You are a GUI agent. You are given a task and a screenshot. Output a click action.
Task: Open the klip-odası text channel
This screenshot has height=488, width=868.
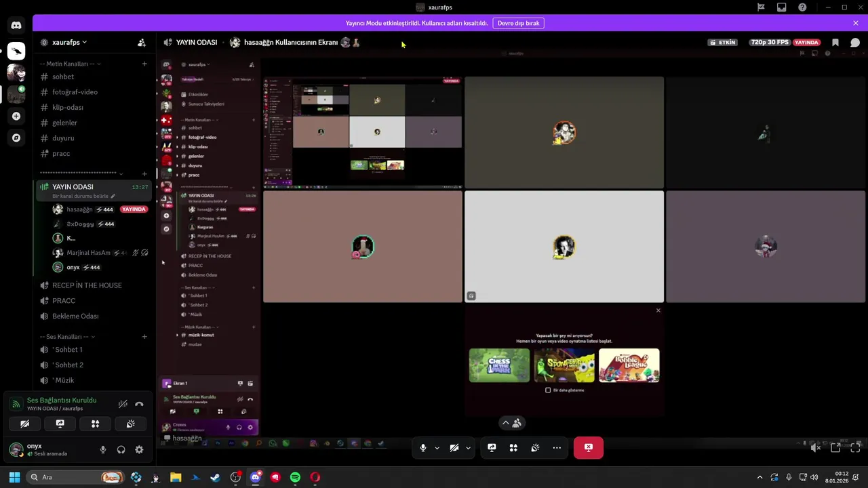pyautogui.click(x=95, y=107)
